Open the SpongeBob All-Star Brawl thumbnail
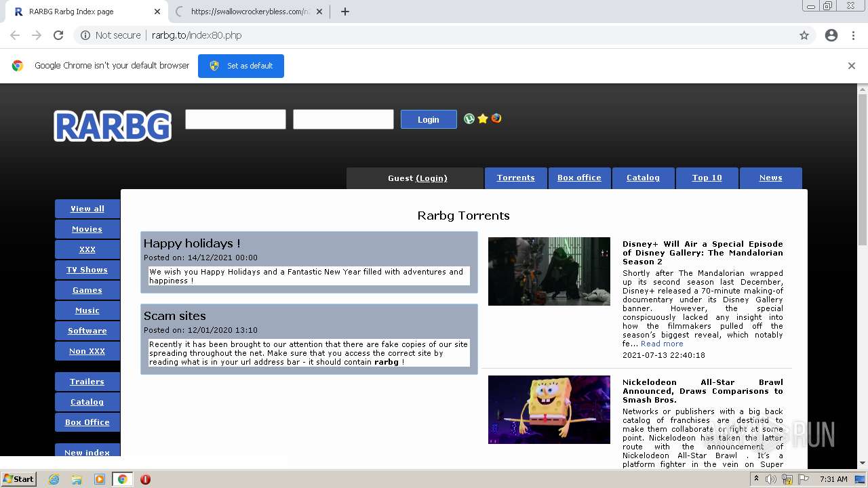Screen dimensions: 868x488 pyautogui.click(x=549, y=409)
